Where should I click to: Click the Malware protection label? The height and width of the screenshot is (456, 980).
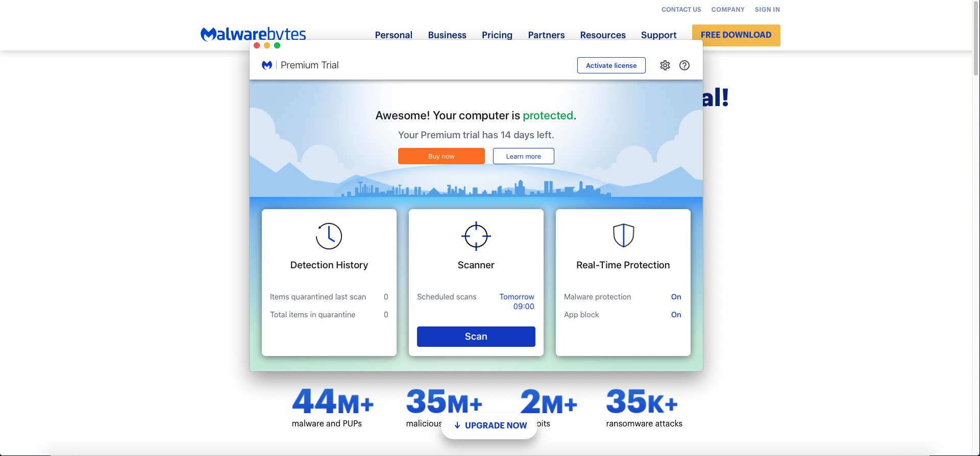tap(598, 297)
